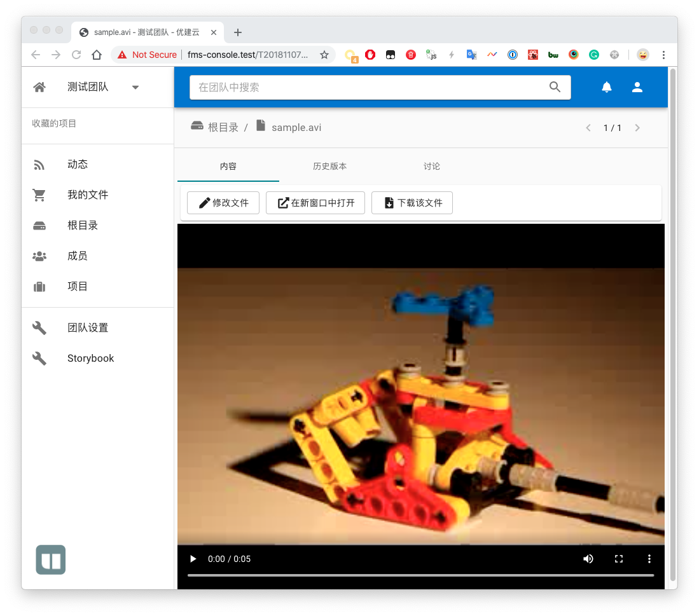
Task: Play the sample.avi video
Action: [193, 559]
